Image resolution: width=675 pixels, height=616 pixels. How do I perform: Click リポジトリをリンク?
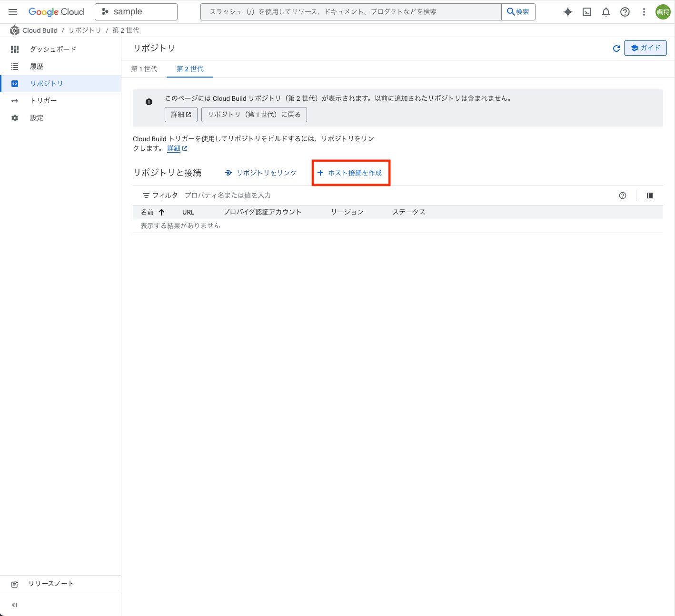tap(261, 173)
